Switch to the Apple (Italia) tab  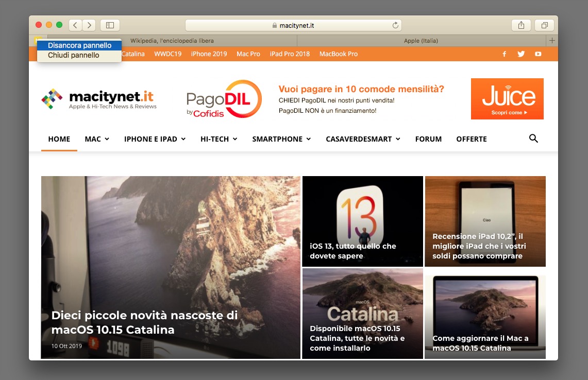point(421,41)
